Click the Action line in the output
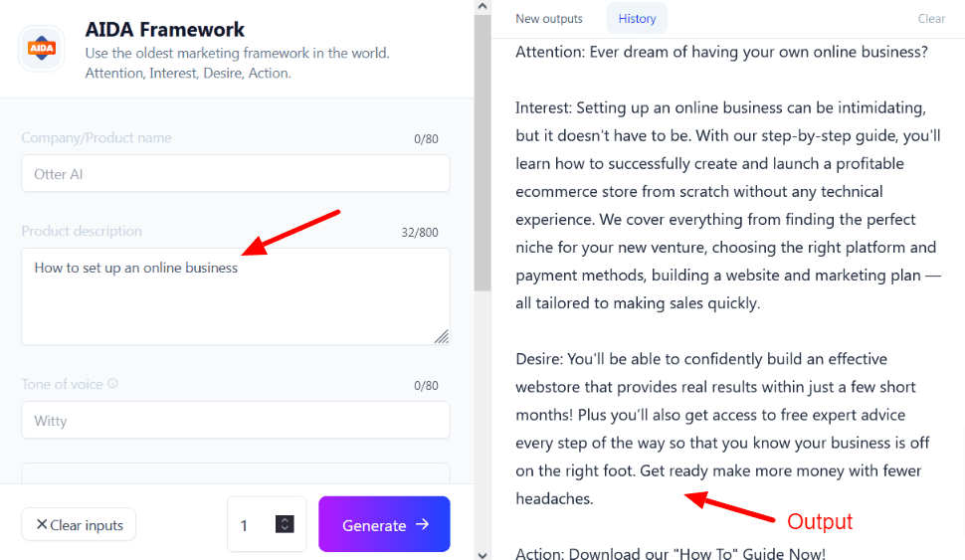965x560 pixels. click(x=671, y=553)
